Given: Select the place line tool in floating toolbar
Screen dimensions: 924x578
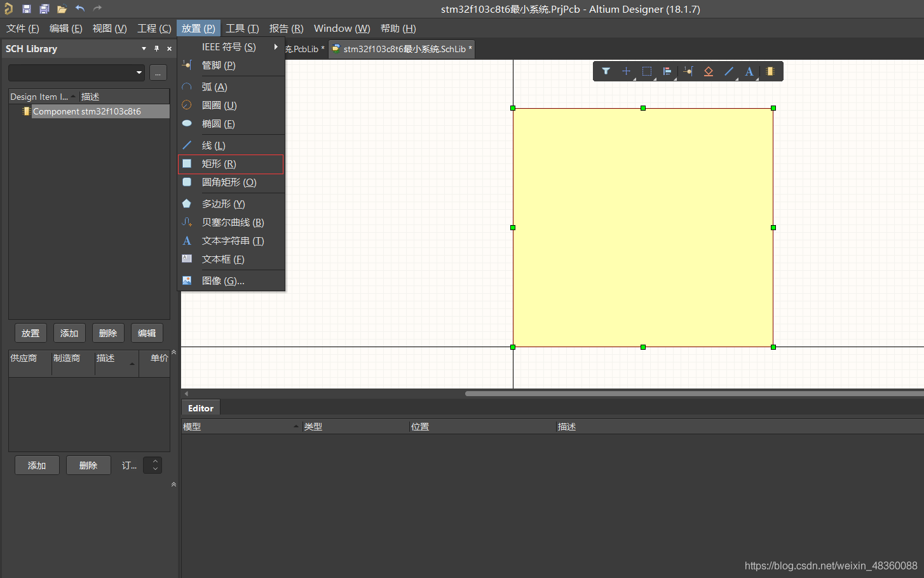Looking at the screenshot, I should pyautogui.click(x=729, y=71).
